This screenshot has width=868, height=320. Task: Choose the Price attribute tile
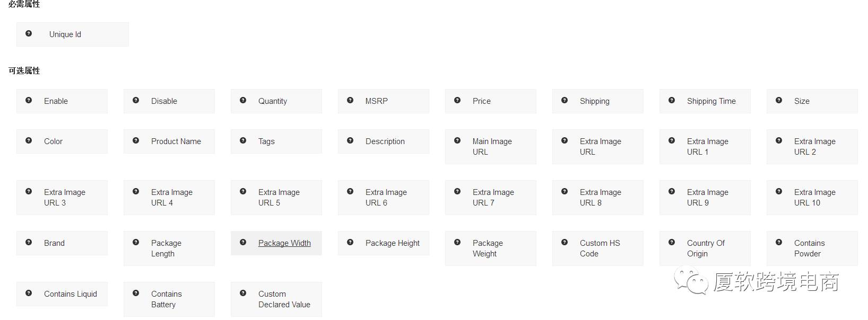point(491,101)
